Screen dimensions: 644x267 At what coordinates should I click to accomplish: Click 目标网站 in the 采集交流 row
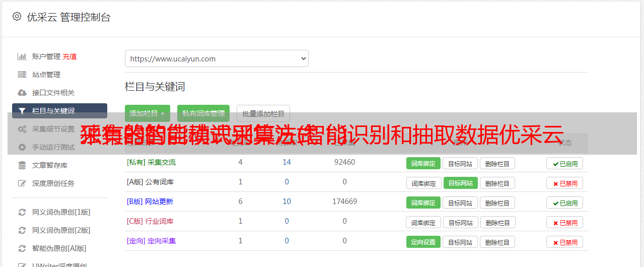click(460, 163)
